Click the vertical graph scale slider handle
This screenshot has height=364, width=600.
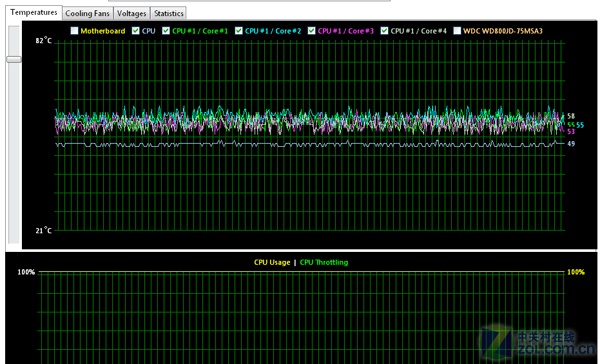click(x=14, y=59)
